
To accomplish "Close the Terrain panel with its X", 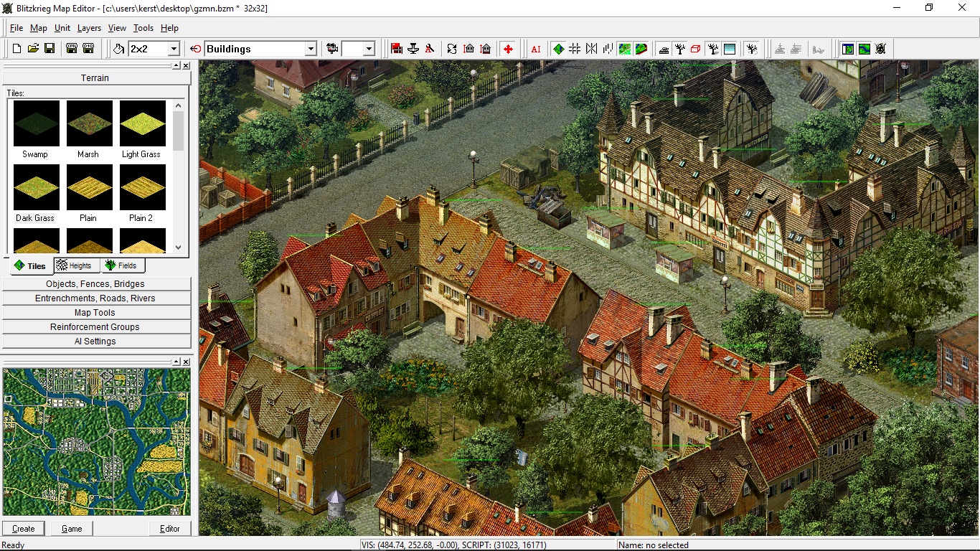I will [x=186, y=65].
